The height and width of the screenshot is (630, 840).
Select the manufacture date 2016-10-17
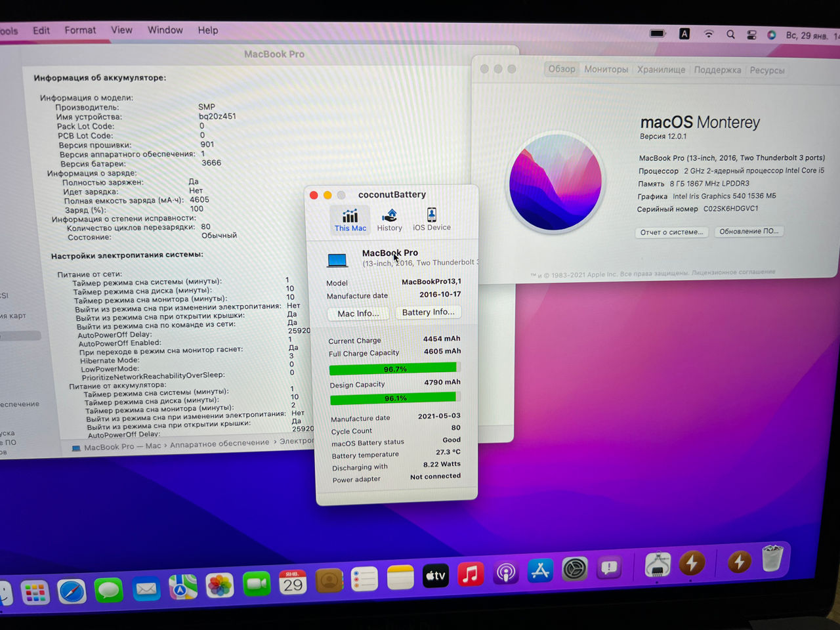[x=440, y=295]
